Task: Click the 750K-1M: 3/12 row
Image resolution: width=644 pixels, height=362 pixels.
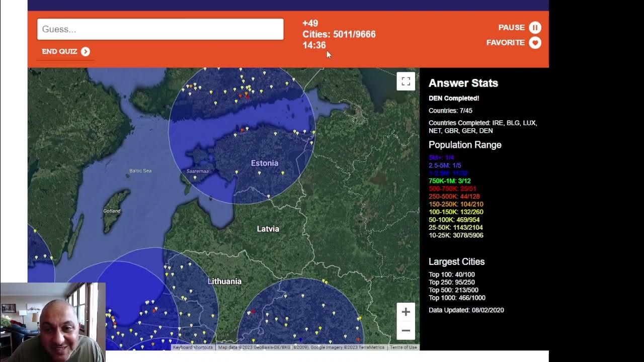Action: point(450,181)
